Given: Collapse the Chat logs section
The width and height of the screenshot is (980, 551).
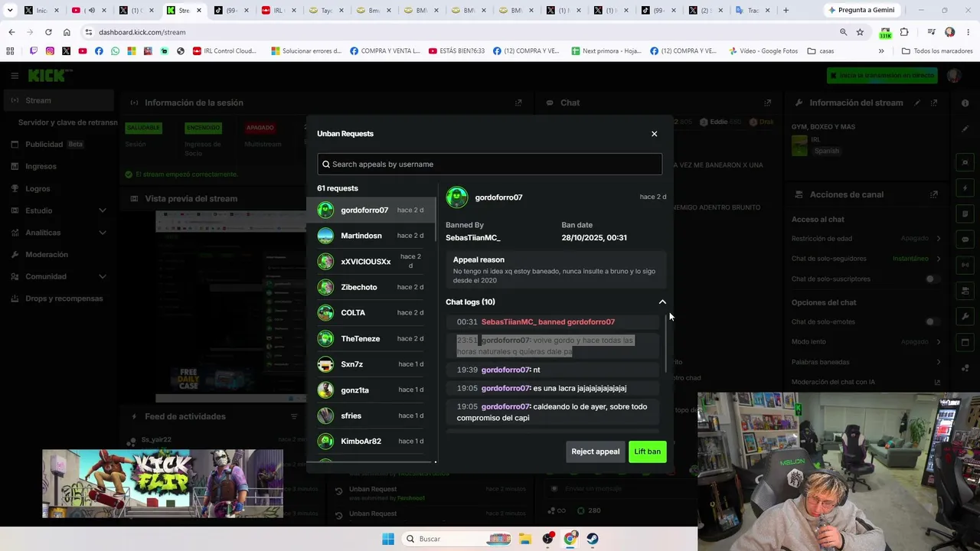Looking at the screenshot, I should point(662,302).
